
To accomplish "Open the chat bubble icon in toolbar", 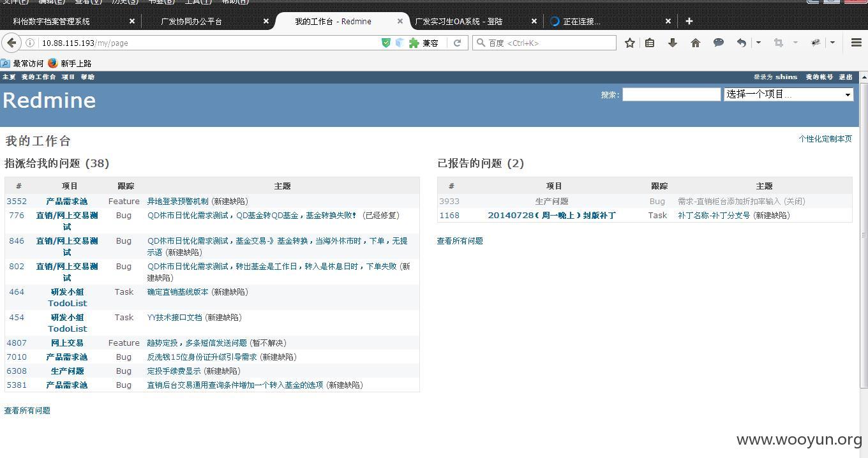I will coord(719,43).
